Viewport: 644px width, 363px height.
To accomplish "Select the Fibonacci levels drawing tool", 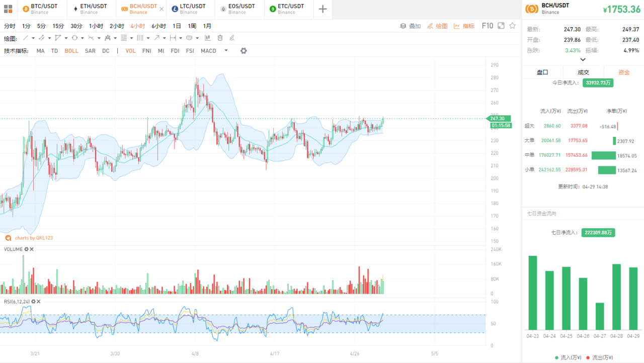I will coord(124,38).
